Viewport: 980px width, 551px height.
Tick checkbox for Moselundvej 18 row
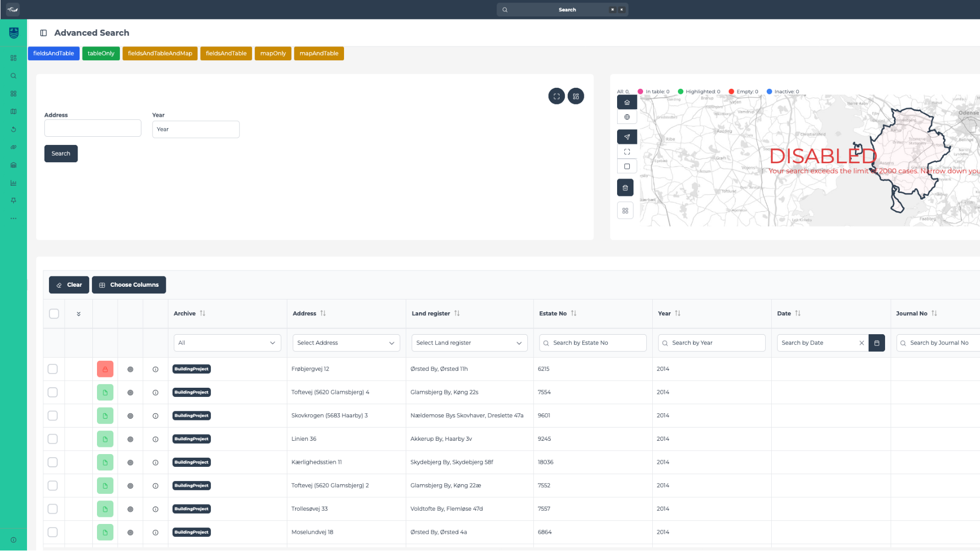53,532
